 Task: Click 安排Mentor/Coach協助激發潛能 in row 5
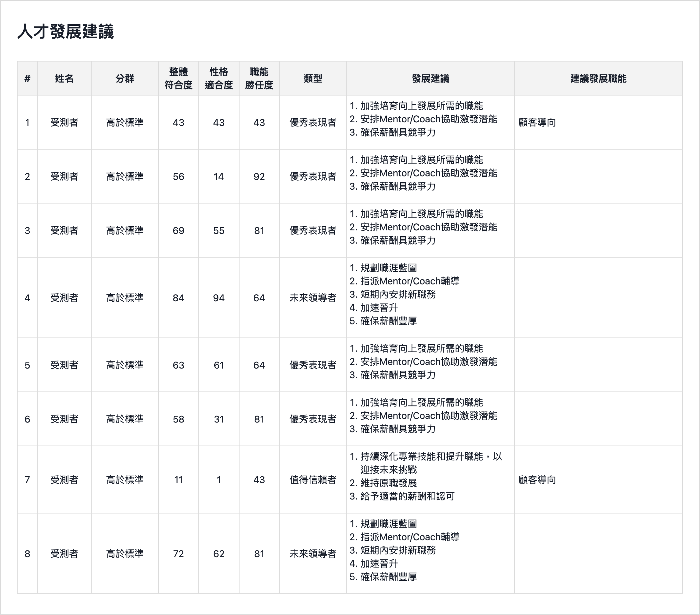tap(429, 362)
